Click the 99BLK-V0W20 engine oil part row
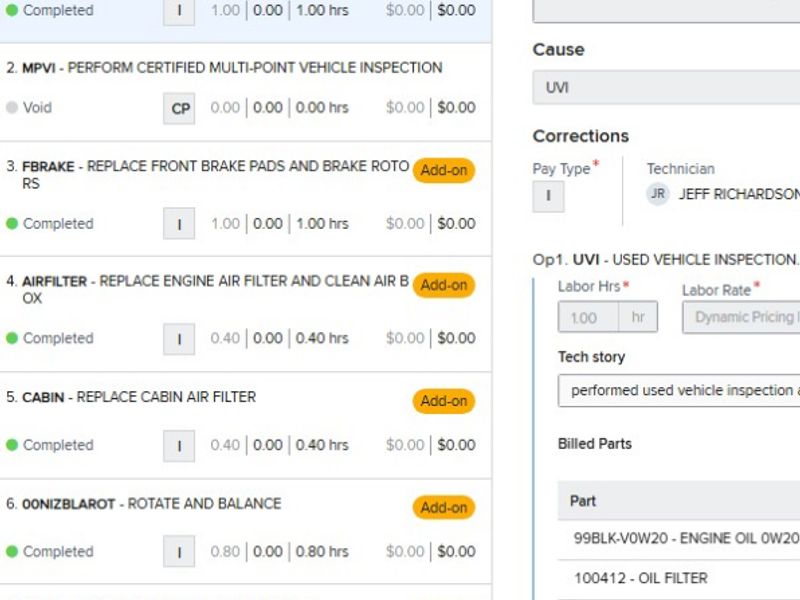Screen dimensions: 800x600 [686, 538]
